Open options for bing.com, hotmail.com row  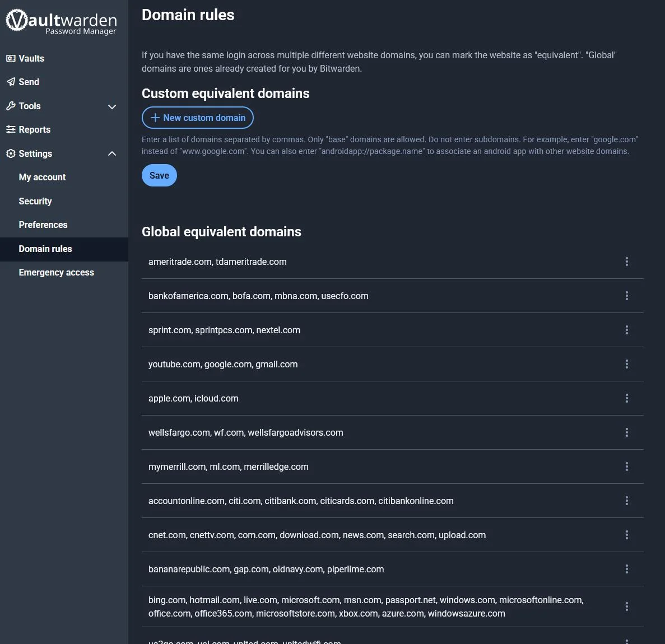[626, 606]
